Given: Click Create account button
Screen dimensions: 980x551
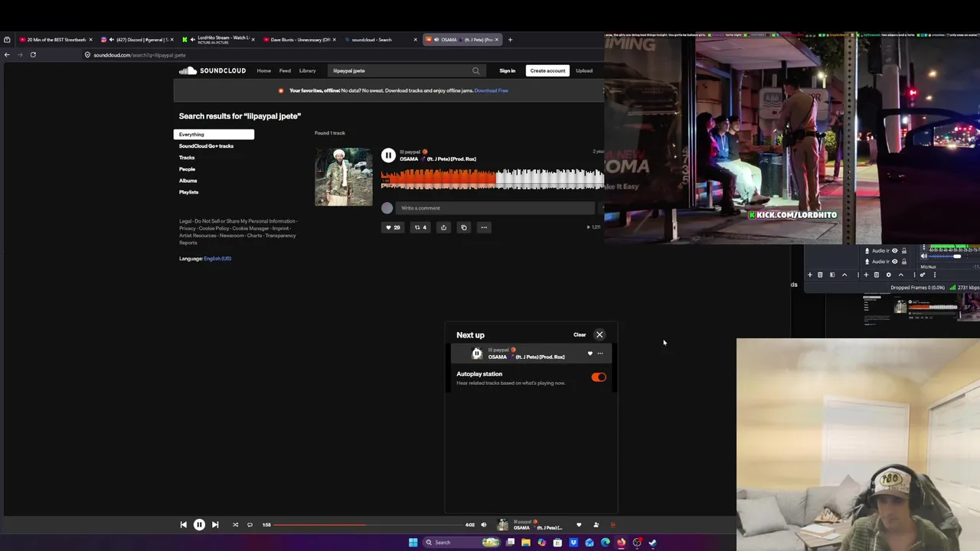Looking at the screenshot, I should [x=547, y=70].
